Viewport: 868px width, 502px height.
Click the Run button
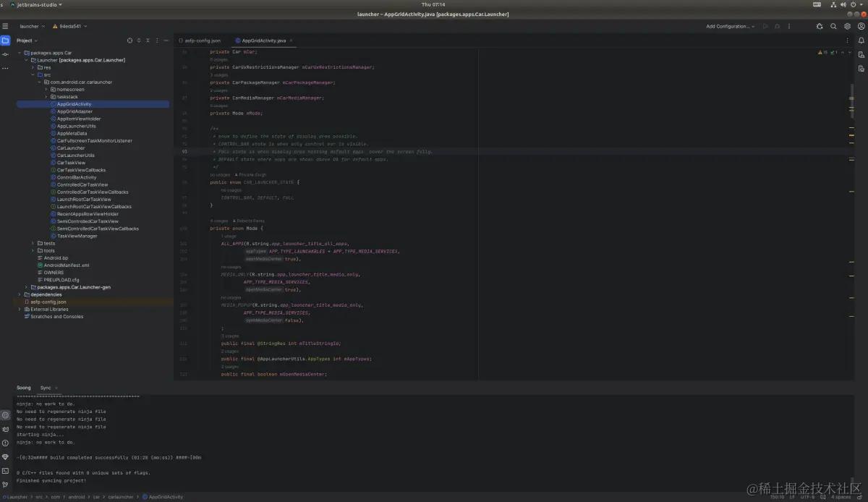765,26
